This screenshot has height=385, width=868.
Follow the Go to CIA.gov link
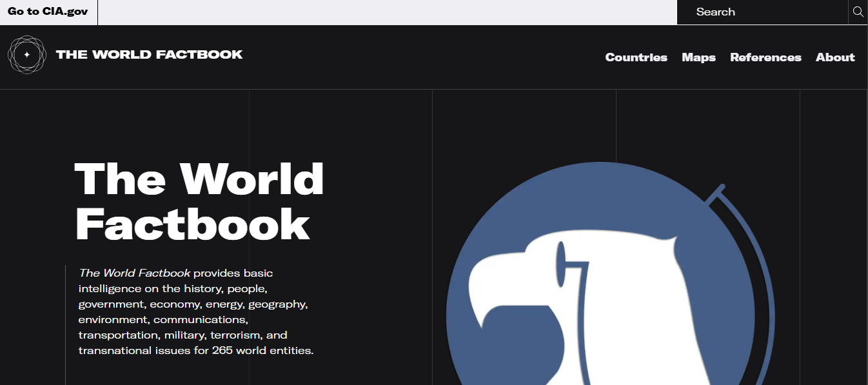point(48,12)
